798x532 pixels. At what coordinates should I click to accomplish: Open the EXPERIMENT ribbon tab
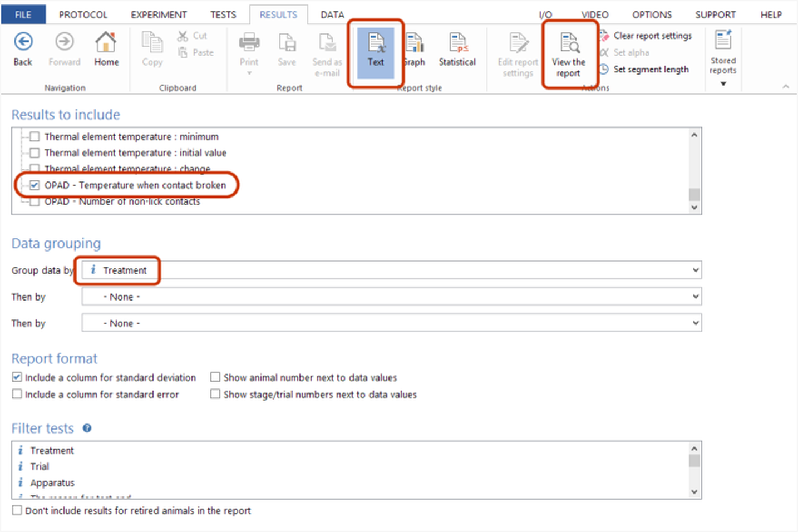(159, 14)
